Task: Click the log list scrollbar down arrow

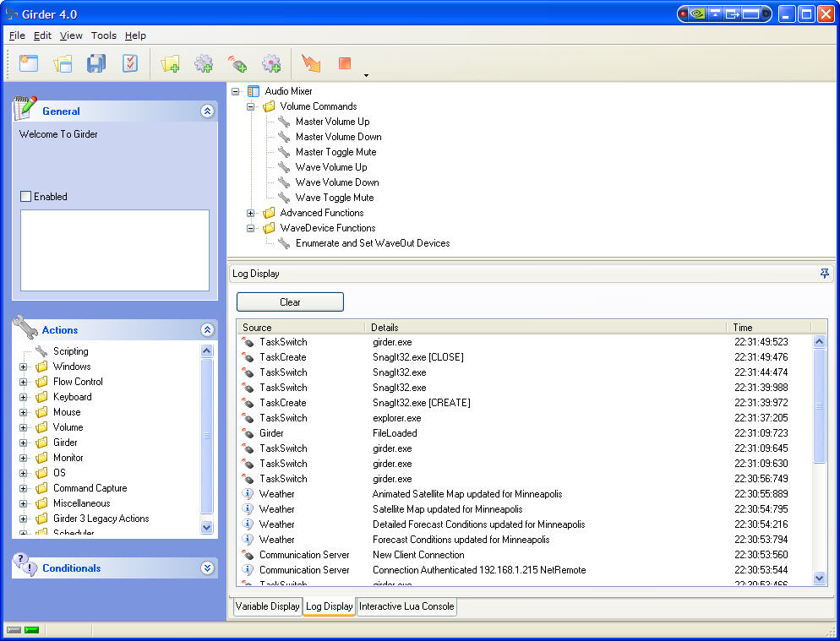Action: point(819,578)
